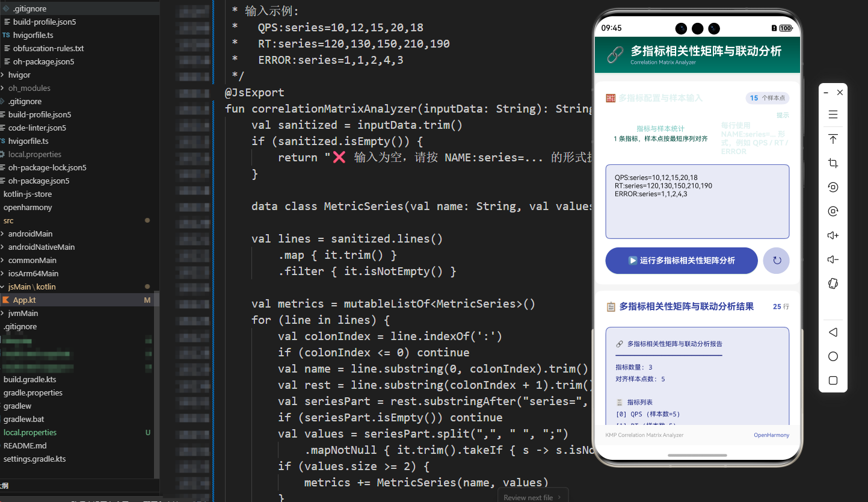Open README.md file

25,445
